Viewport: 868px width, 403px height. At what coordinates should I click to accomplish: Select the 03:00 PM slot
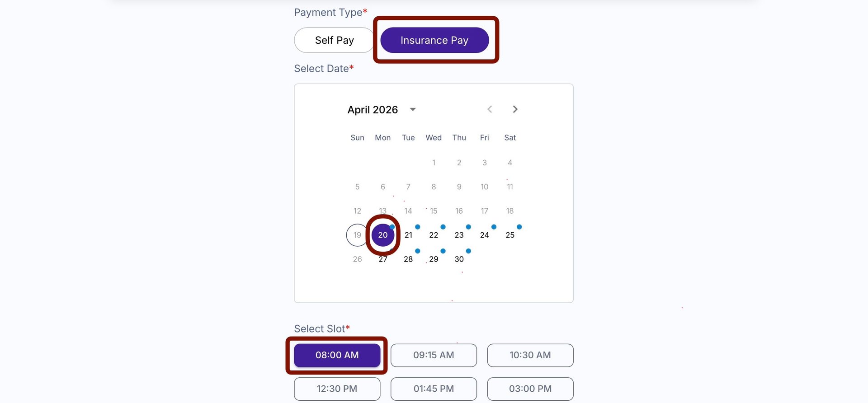point(530,389)
